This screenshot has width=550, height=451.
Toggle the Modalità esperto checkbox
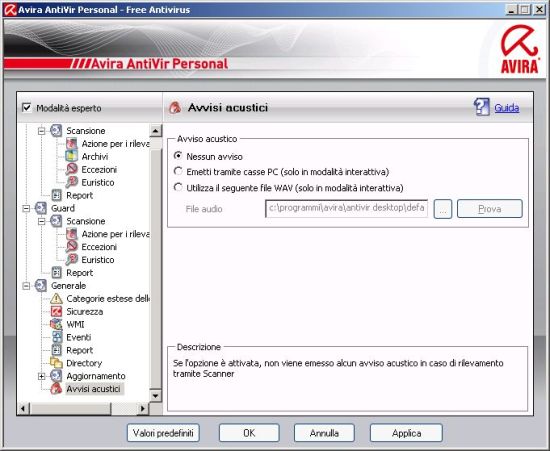(x=27, y=107)
